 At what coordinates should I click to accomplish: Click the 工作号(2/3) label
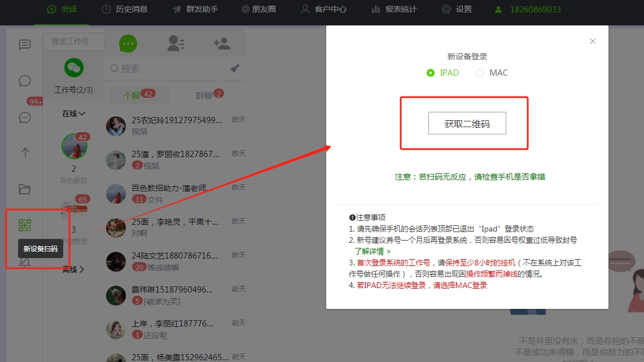pos(74,90)
